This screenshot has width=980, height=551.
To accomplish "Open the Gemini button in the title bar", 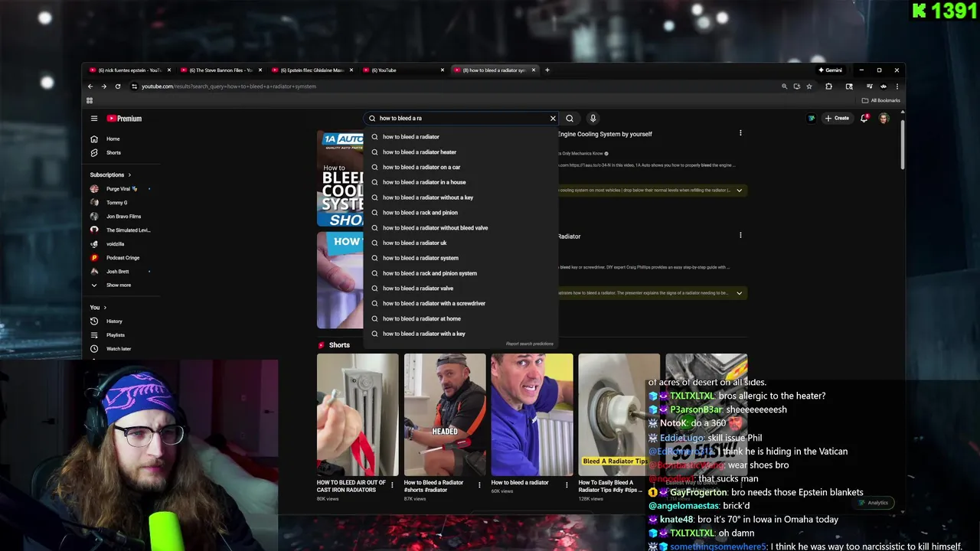I will point(831,70).
